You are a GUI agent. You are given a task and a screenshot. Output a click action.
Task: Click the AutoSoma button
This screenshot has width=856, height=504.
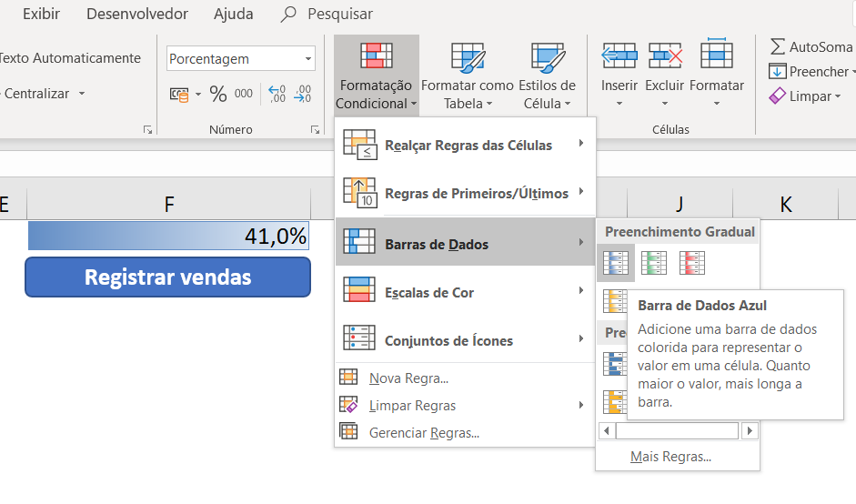(x=811, y=47)
